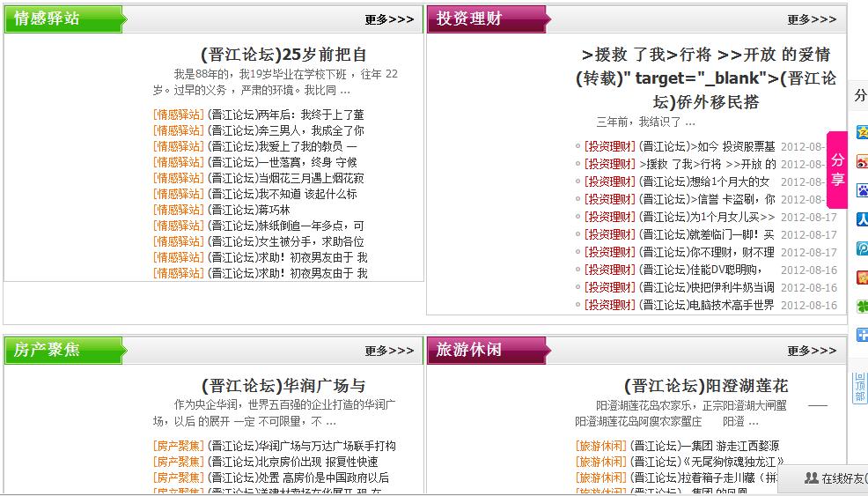Select the 房产聚焦 section tab header
This screenshot has width=868, height=496.
pos(64,351)
